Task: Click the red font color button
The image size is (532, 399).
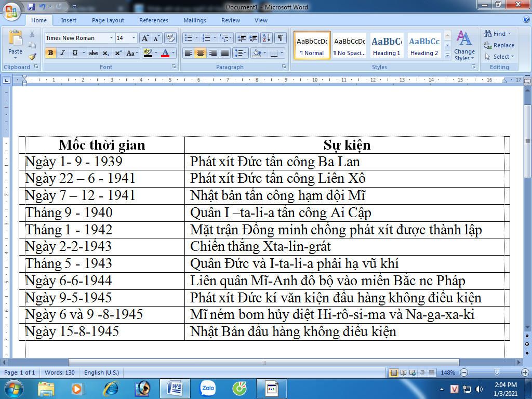Action: pyautogui.click(x=165, y=53)
